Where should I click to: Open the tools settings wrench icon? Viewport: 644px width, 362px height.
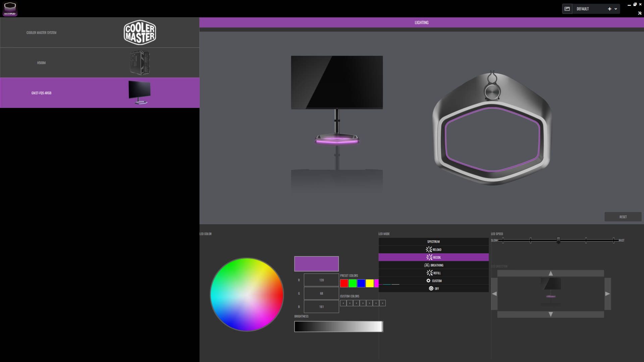(x=640, y=13)
